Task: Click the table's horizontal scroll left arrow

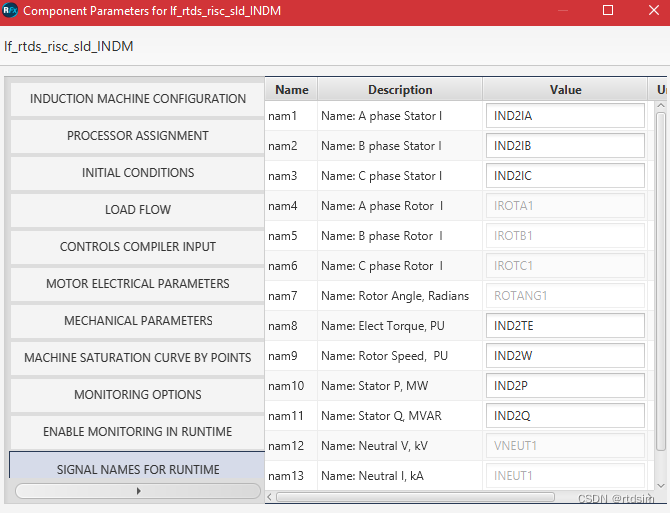Action: 270,497
